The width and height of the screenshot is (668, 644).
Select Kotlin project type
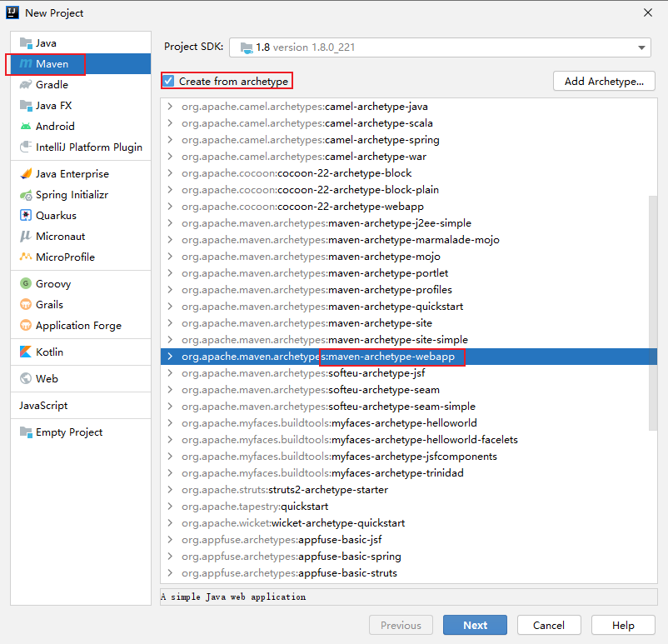[x=81, y=352]
